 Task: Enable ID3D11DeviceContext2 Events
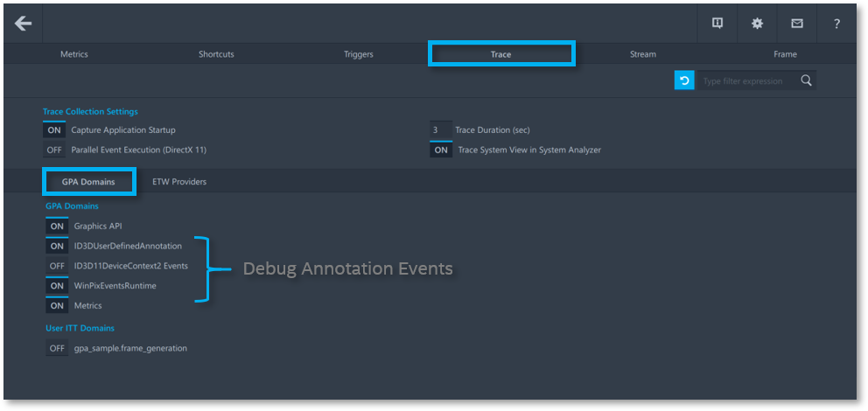pyautogui.click(x=57, y=266)
